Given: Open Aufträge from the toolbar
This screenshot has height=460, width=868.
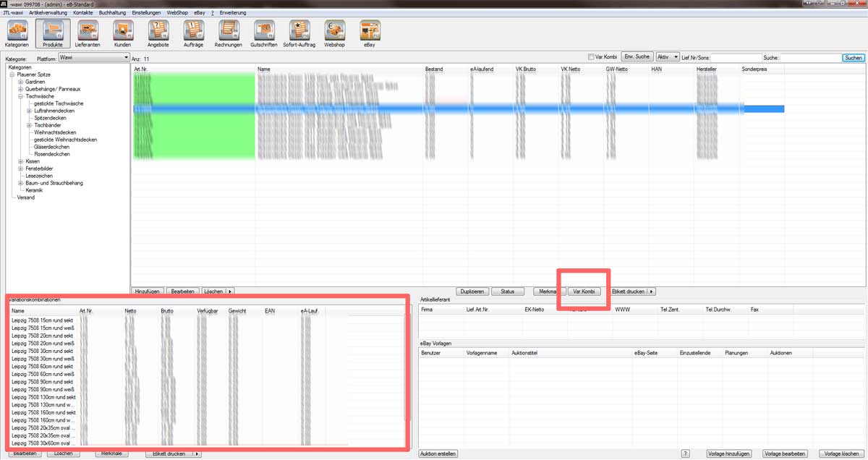Looking at the screenshot, I should [194, 30].
